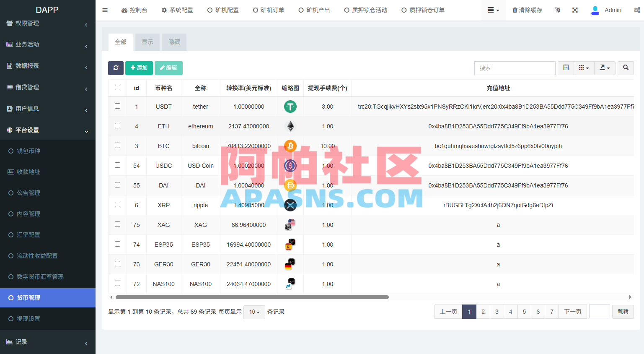This screenshot has height=354, width=644.
Task: Open the settings gears icon
Action: pos(637,10)
